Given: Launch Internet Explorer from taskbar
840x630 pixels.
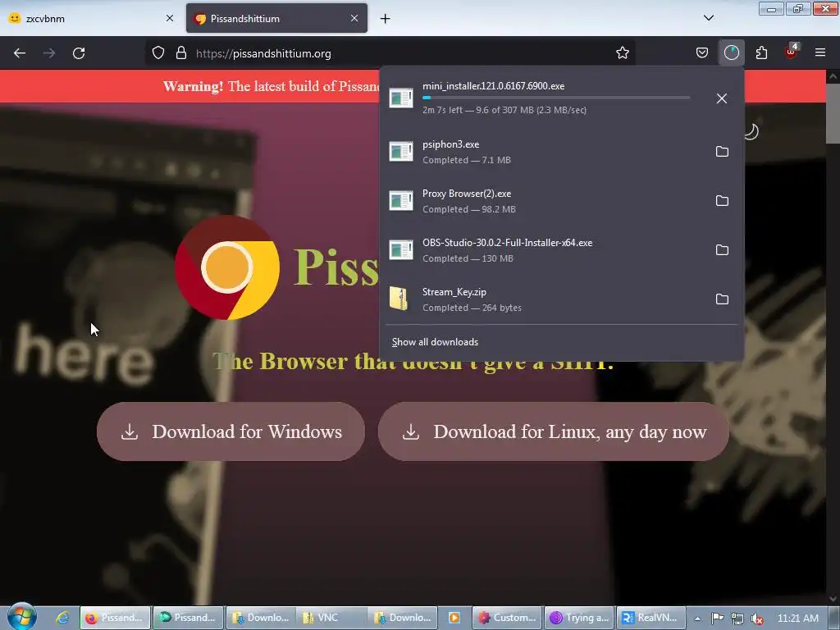Looking at the screenshot, I should click(62, 618).
